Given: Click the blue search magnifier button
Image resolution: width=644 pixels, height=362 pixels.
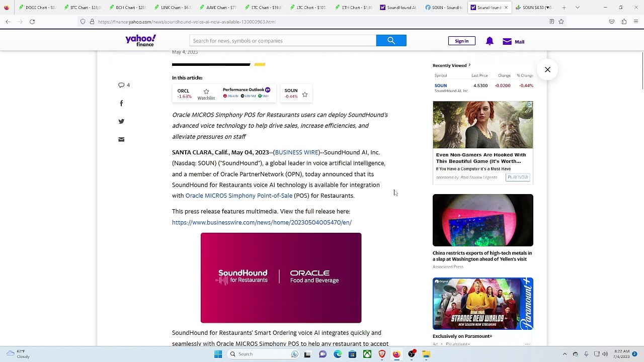Looking at the screenshot, I should 391,41.
